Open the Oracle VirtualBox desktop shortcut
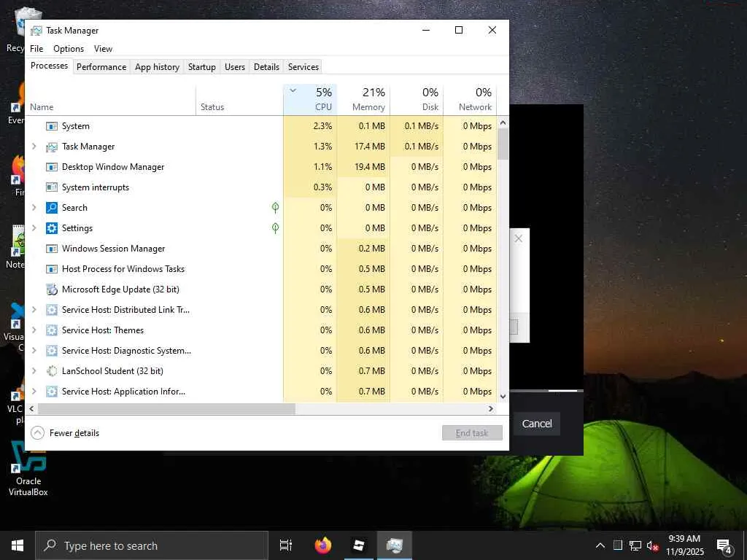The height and width of the screenshot is (560, 747). coord(28,469)
